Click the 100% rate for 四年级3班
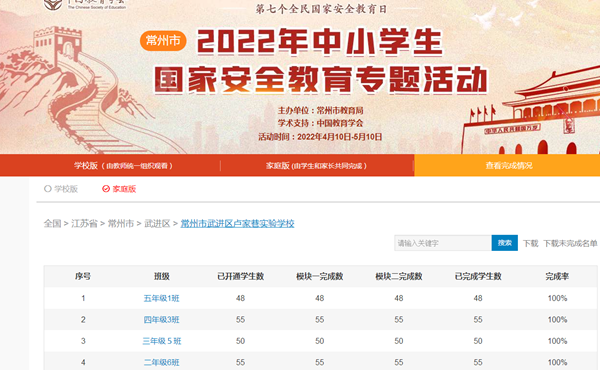The height and width of the screenshot is (370, 600). [557, 319]
